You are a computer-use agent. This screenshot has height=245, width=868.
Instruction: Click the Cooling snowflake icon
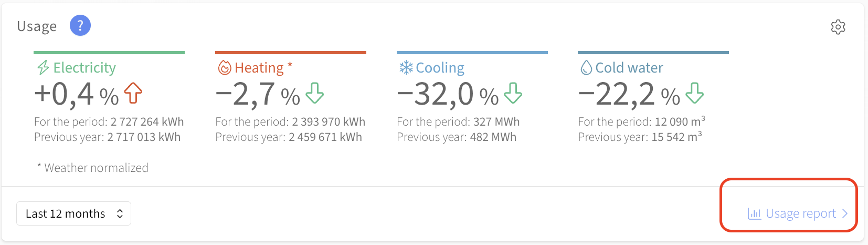[406, 68]
